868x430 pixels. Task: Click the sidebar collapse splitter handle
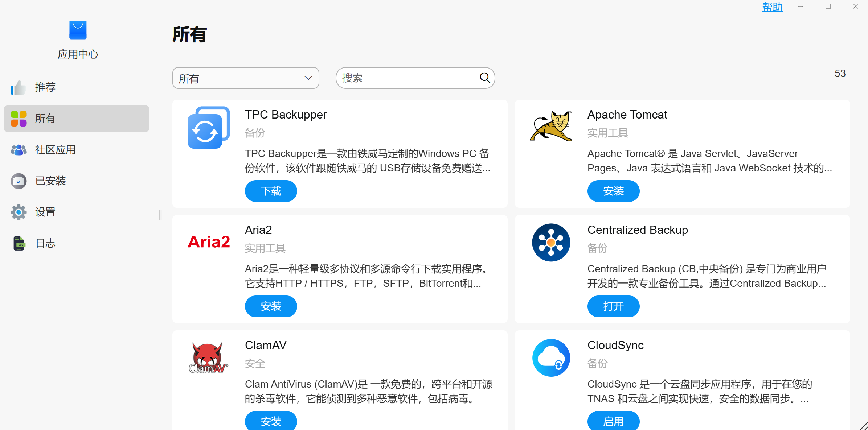(x=160, y=215)
